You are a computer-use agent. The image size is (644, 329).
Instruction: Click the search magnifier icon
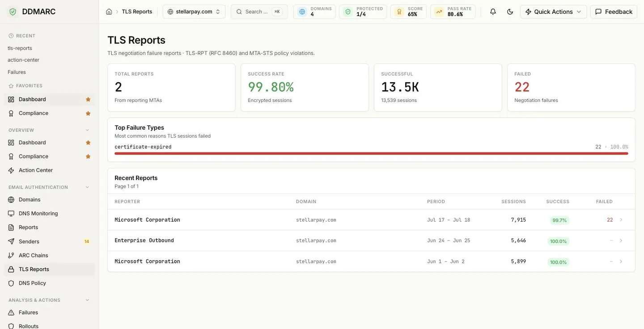[x=239, y=12]
